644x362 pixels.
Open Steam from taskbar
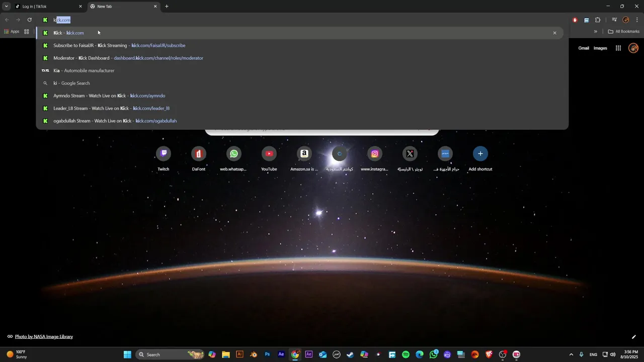tap(350, 354)
